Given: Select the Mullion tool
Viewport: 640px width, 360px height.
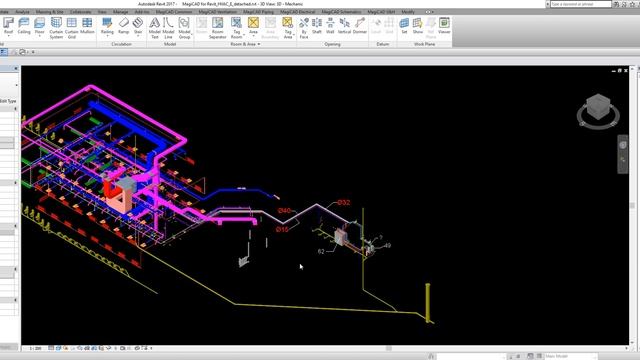Looking at the screenshot, I should point(87,25).
